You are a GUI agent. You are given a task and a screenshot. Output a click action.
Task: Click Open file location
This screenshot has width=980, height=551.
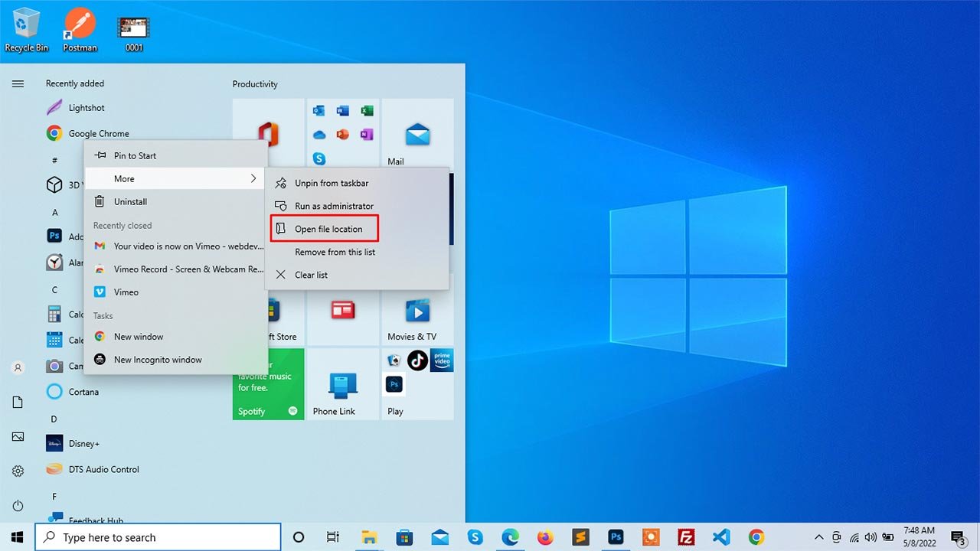point(325,229)
